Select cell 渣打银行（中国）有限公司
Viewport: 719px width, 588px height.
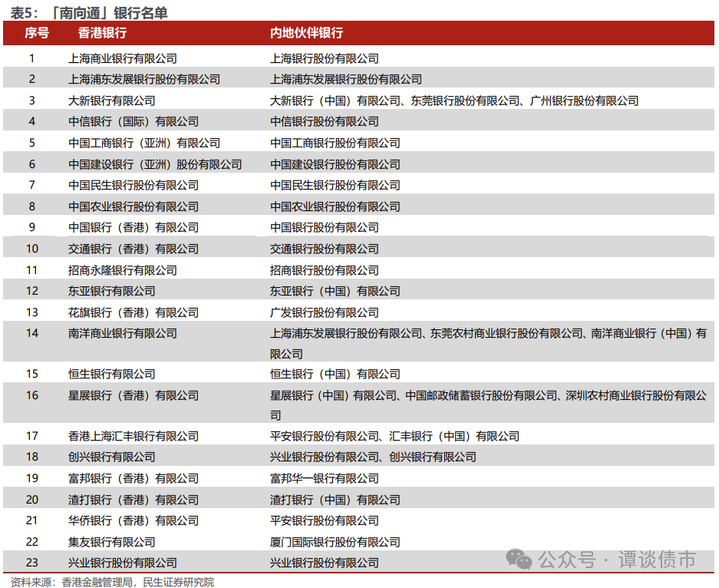(x=335, y=500)
